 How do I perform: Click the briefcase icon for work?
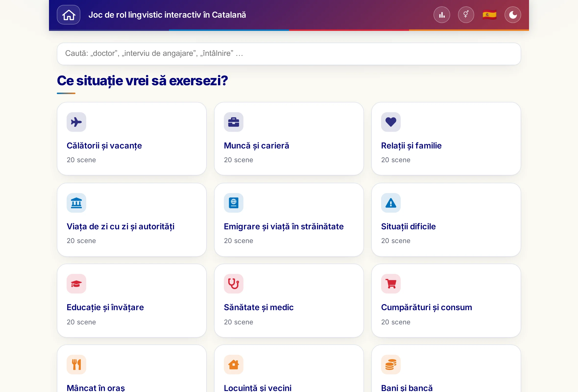(x=234, y=122)
